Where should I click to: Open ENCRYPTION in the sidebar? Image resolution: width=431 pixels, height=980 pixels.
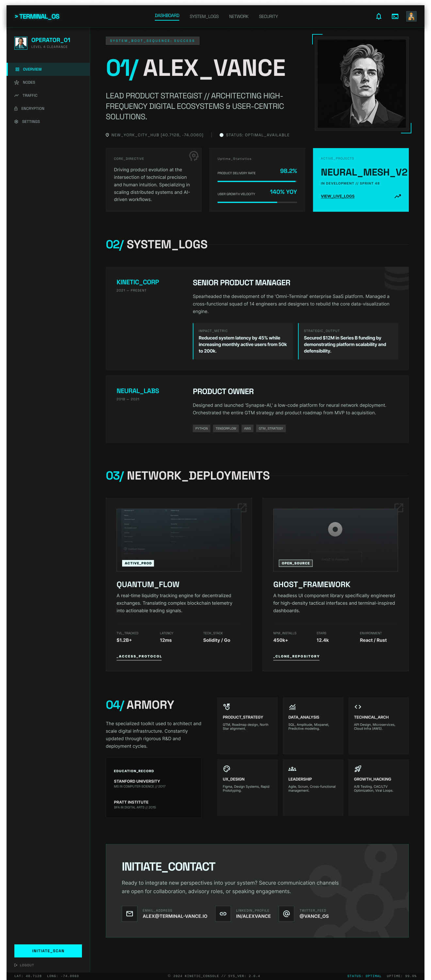[33, 109]
